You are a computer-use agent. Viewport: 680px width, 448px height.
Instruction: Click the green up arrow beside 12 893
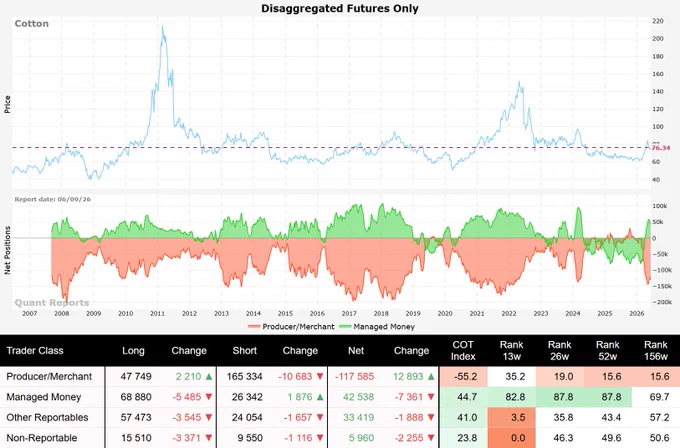point(431,376)
